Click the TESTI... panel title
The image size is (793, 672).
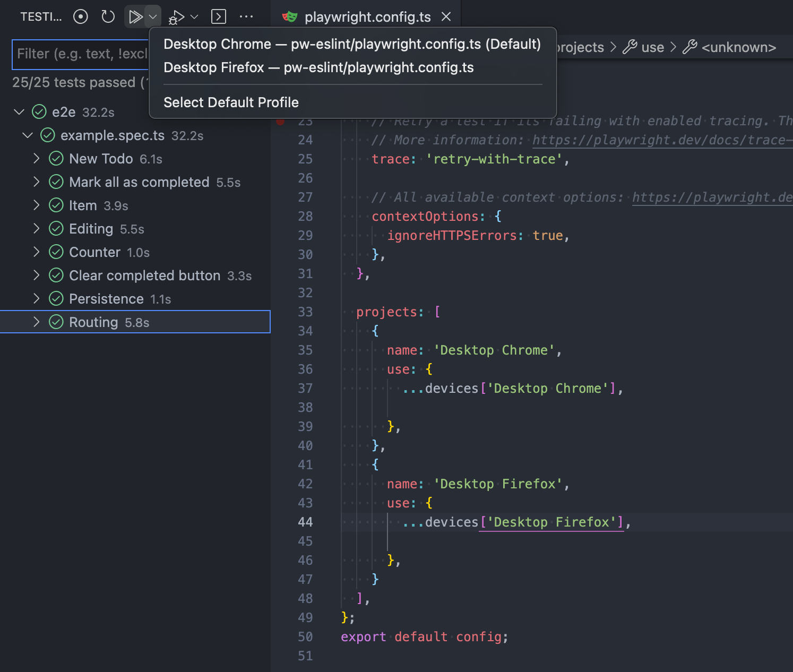[41, 17]
